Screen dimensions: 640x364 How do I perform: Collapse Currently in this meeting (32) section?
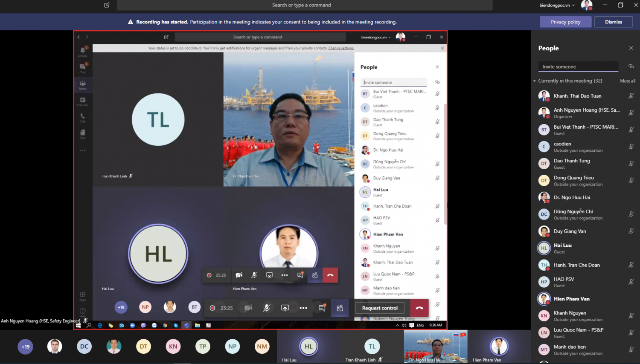coord(534,81)
